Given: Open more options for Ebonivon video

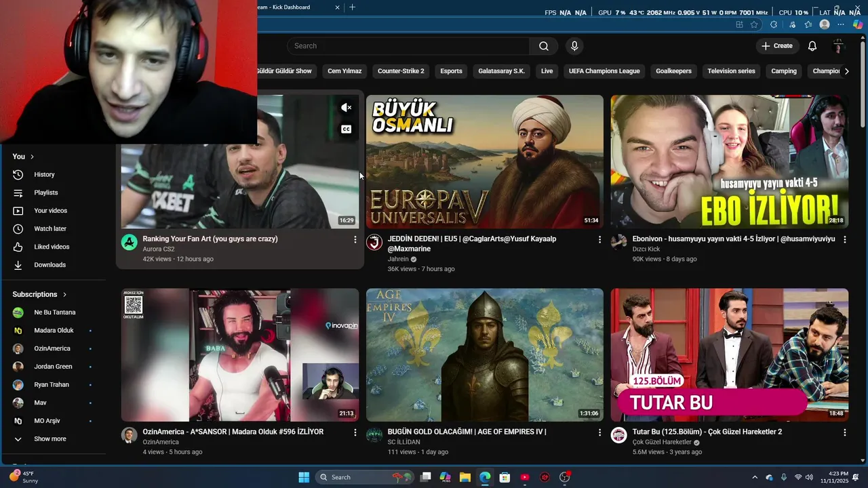Looking at the screenshot, I should tap(845, 239).
